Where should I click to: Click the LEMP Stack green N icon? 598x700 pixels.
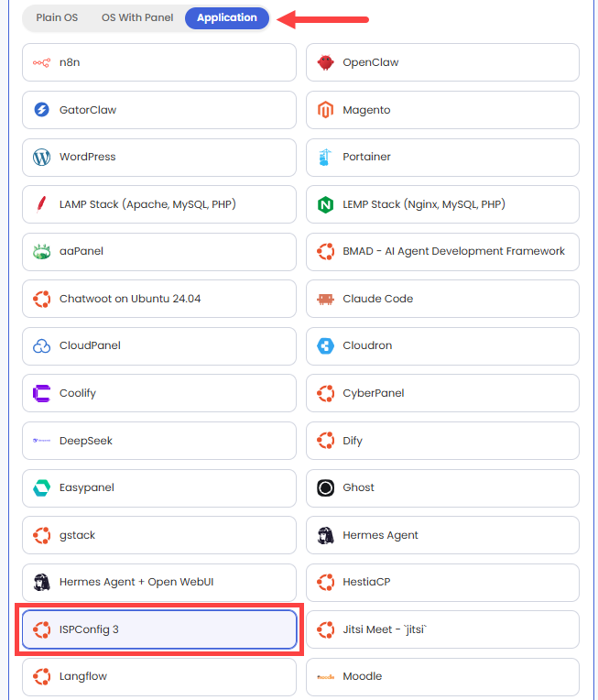[325, 205]
